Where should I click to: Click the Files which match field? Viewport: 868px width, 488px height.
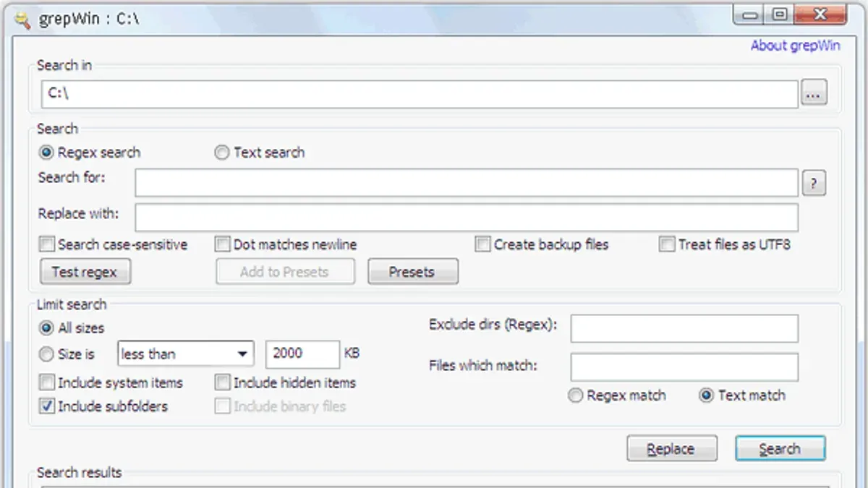point(684,367)
